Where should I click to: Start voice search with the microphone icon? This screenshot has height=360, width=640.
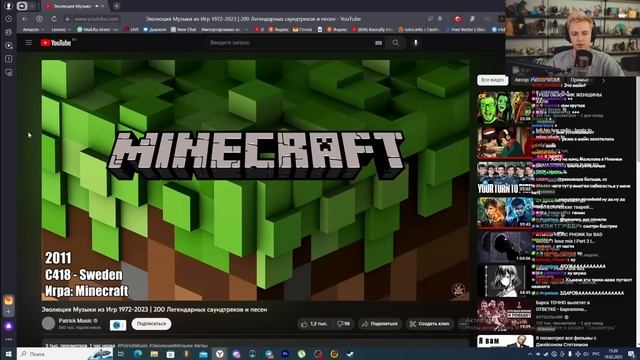(416, 42)
